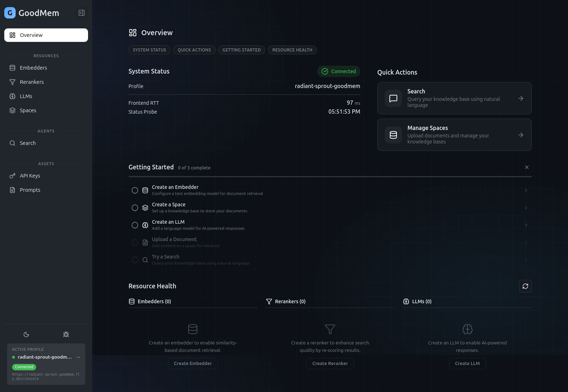The image size is (568, 392).
Task: Toggle the Create an LLM step indicator
Action: click(x=135, y=225)
